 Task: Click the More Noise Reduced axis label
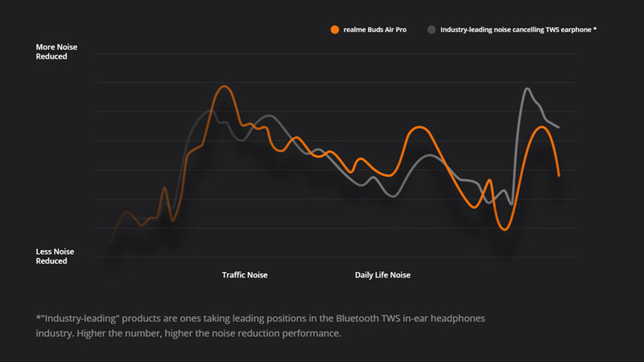(55, 52)
